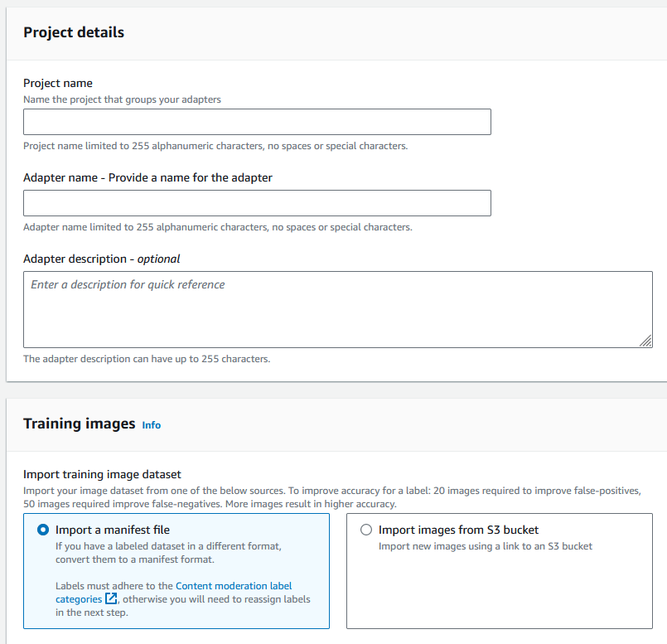The height and width of the screenshot is (644, 667).
Task: Click the Training images section heading
Action: tap(79, 424)
